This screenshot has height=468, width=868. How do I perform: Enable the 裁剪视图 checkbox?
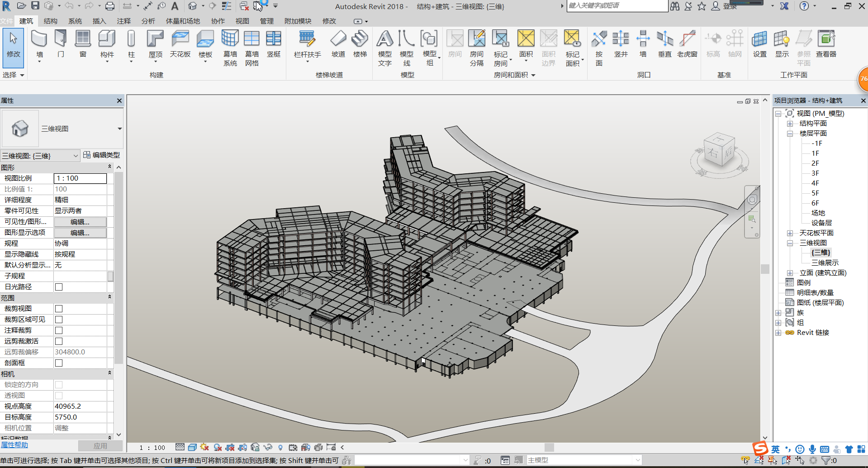point(59,309)
